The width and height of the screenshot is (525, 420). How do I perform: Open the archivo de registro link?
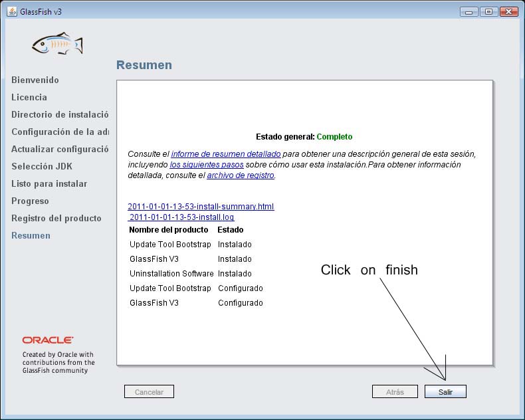241,175
